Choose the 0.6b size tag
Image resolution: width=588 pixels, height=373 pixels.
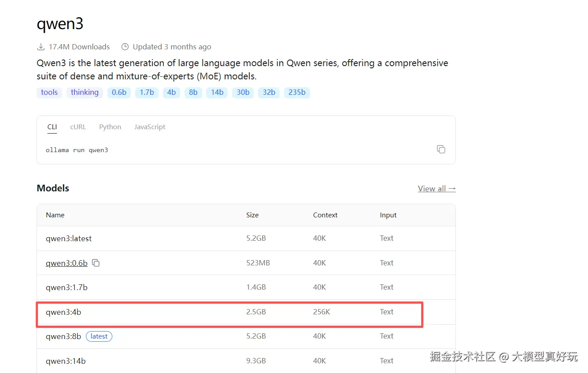coord(119,92)
